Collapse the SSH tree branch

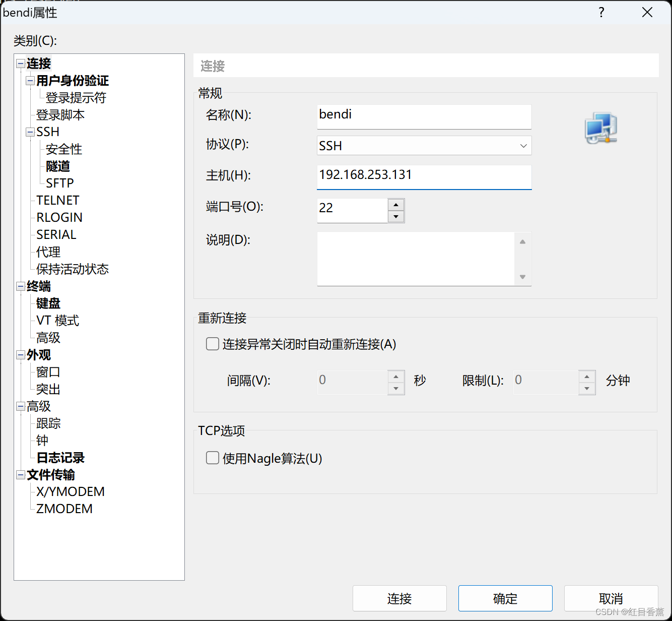(x=29, y=132)
